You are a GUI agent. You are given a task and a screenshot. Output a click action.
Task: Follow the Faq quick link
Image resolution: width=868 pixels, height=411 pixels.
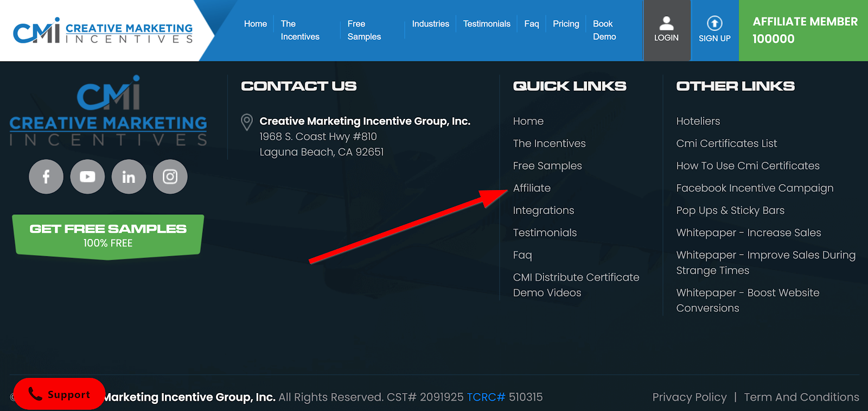(x=522, y=255)
